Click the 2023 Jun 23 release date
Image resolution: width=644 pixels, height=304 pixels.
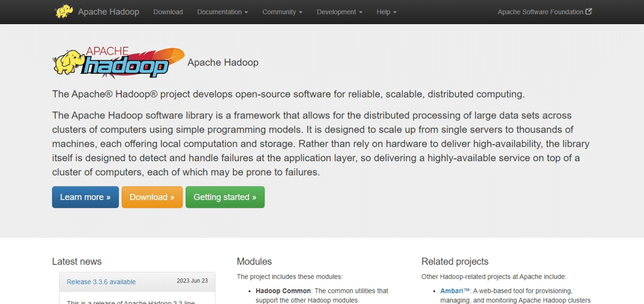192,281
